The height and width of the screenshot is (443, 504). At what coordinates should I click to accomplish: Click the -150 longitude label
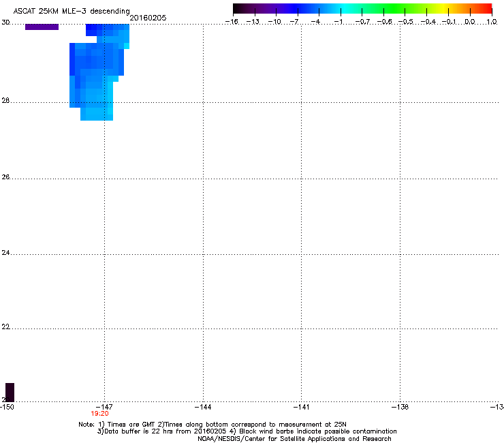click(x=7, y=407)
